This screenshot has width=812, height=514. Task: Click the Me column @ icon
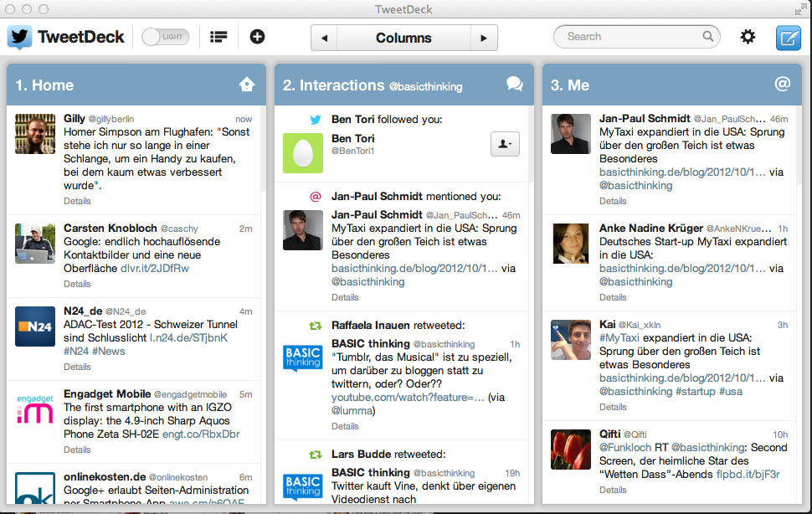point(783,85)
